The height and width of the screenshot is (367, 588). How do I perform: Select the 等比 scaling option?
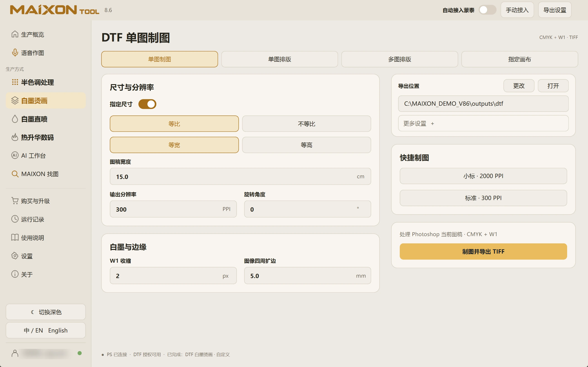[x=174, y=124]
